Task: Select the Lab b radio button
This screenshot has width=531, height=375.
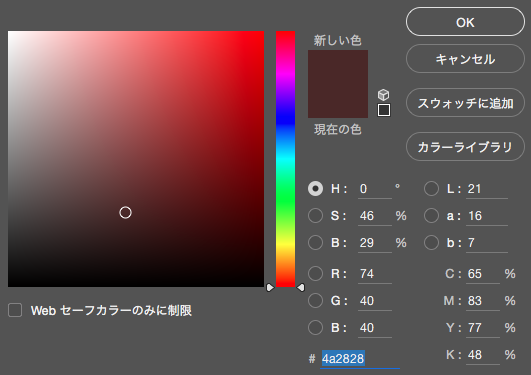Action: [x=431, y=243]
